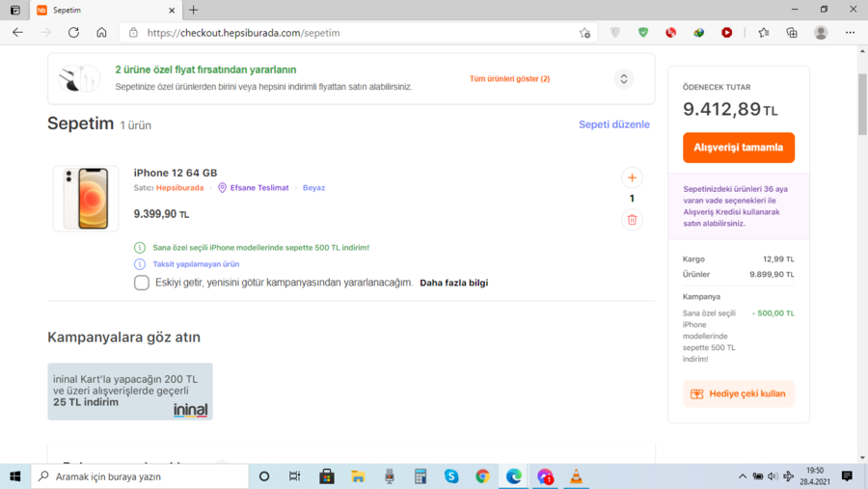Viewport: 868px width, 489px height.
Task: Reload the page with the refresh icon
Action: coord(73,33)
